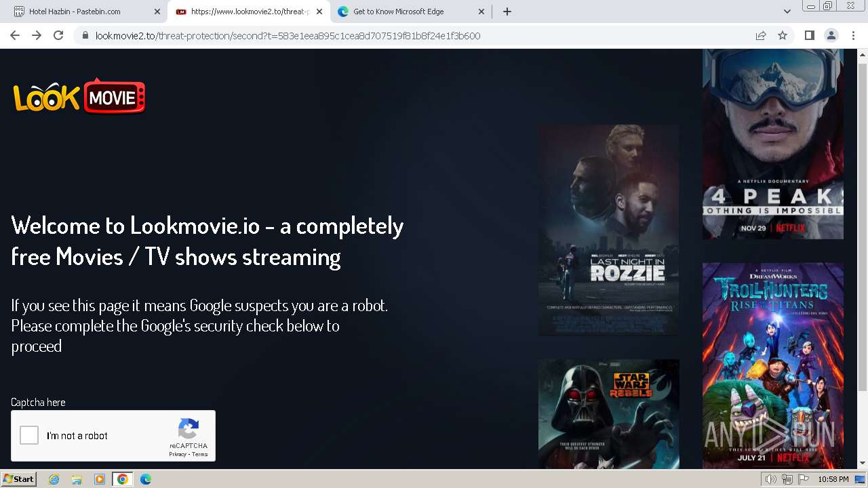Open the Star Wars Rebels poster
The image size is (868, 488).
[x=608, y=414]
